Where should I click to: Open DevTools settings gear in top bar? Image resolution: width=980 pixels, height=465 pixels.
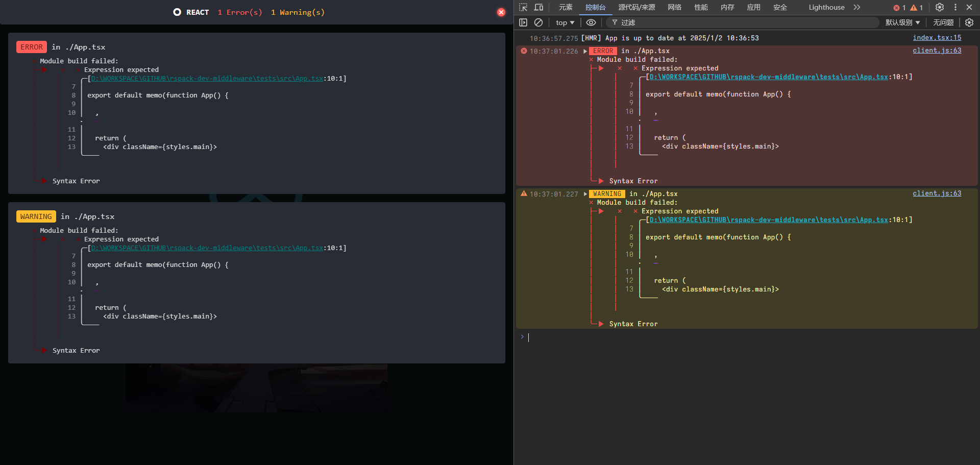click(x=940, y=7)
